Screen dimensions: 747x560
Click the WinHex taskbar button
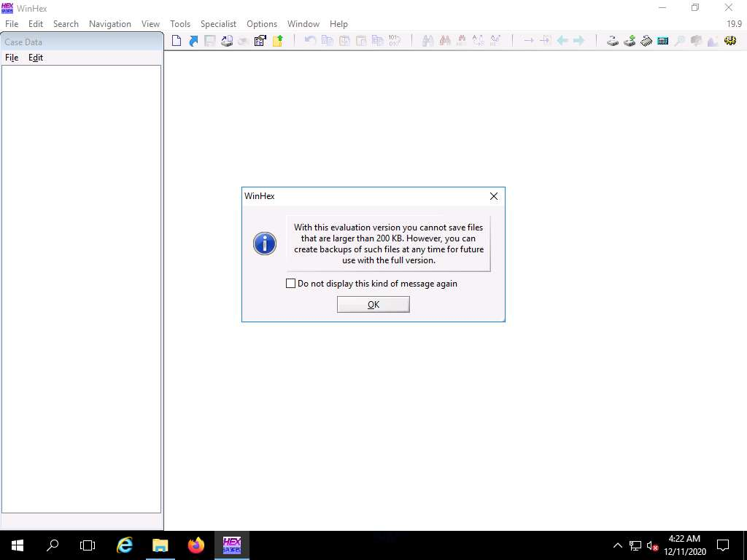(x=231, y=545)
